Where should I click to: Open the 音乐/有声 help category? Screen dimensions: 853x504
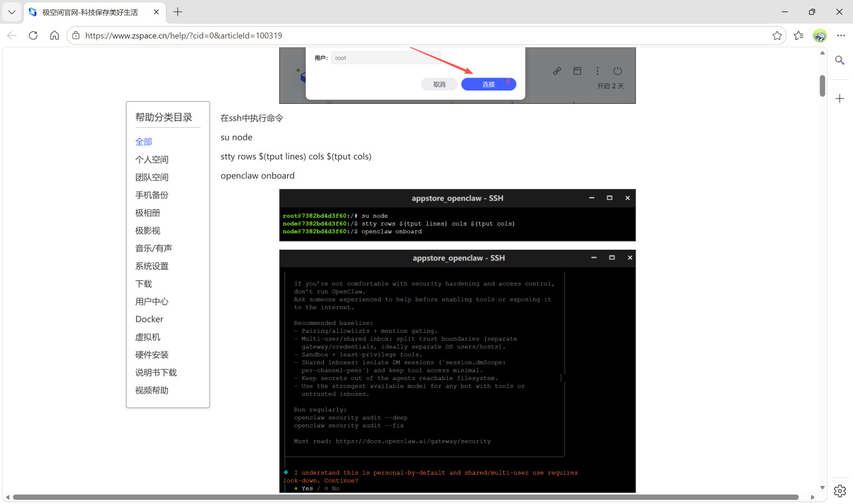[x=154, y=248]
